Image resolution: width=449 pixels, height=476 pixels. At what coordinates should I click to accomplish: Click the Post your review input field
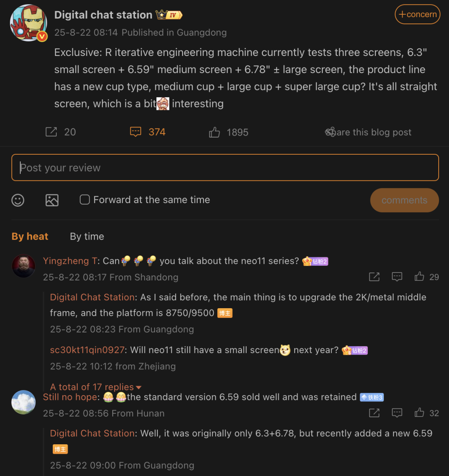tap(225, 167)
